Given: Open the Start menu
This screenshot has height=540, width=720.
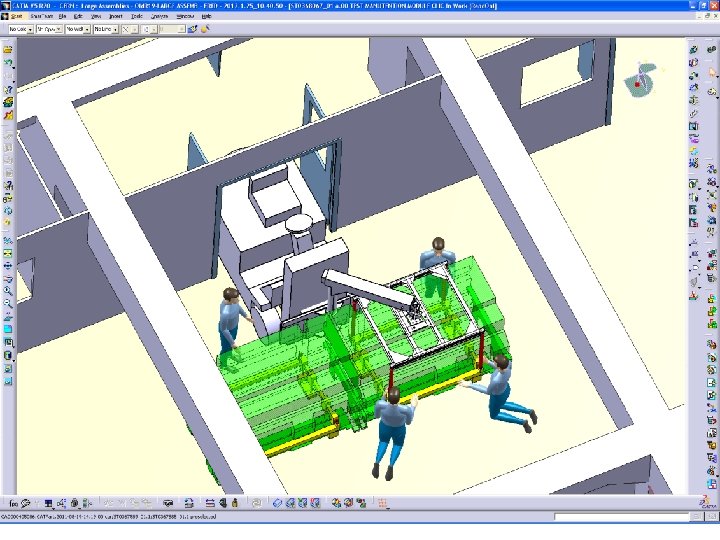Looking at the screenshot, I should tap(16, 16).
